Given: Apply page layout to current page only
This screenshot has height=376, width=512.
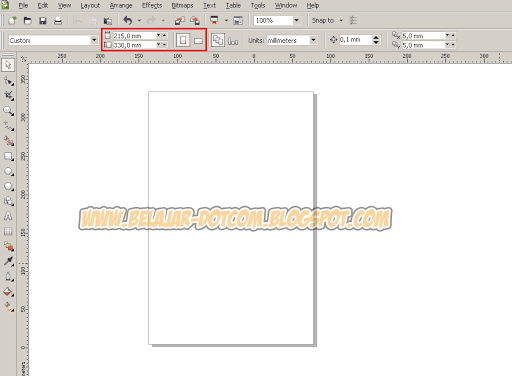Looking at the screenshot, I should (233, 41).
